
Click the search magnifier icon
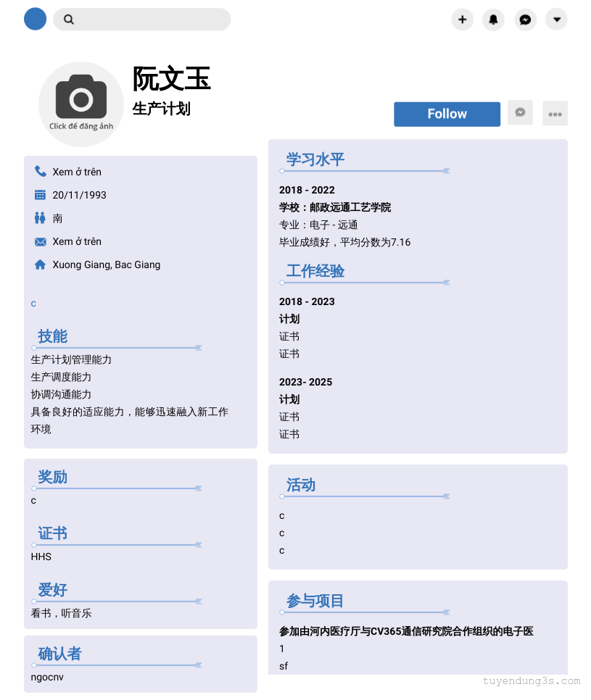[68, 19]
